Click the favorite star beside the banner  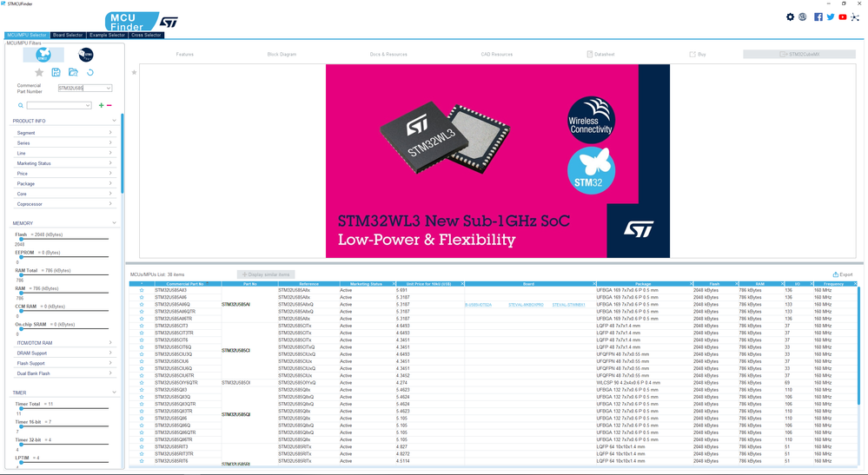(134, 72)
